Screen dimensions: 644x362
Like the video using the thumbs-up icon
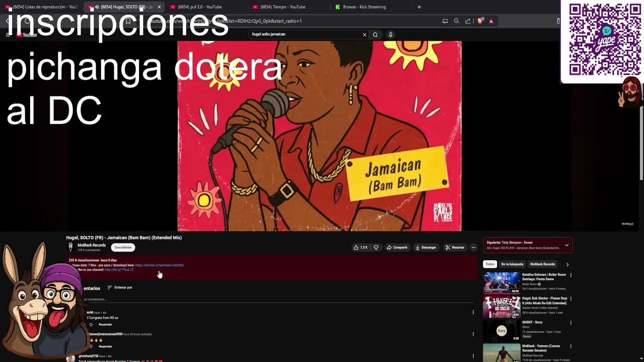click(360, 247)
